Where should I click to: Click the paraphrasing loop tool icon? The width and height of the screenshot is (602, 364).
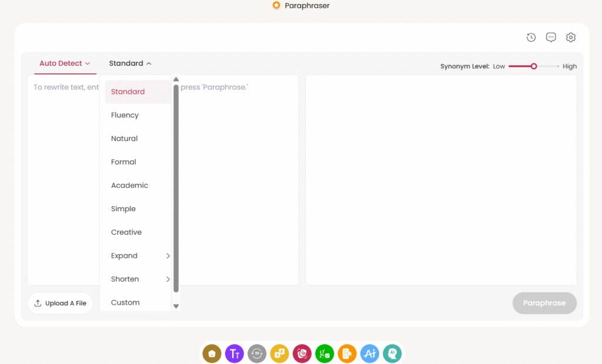(257, 353)
